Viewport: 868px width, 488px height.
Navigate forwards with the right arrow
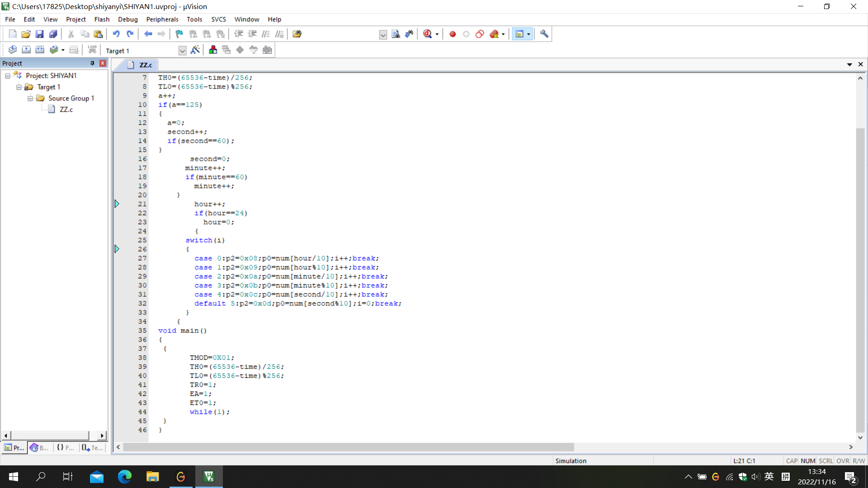(x=161, y=34)
